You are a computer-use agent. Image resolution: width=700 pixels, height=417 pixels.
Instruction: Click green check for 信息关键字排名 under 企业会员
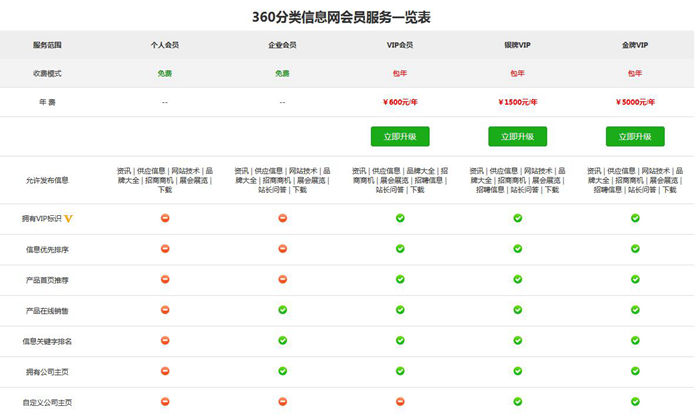click(283, 340)
